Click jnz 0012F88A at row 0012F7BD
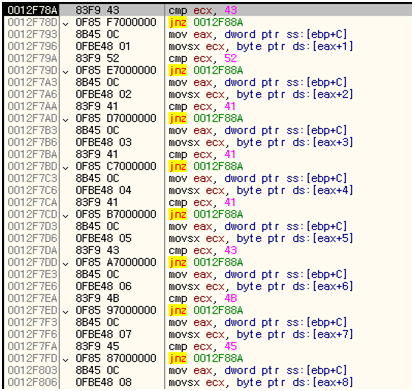 pos(206,166)
